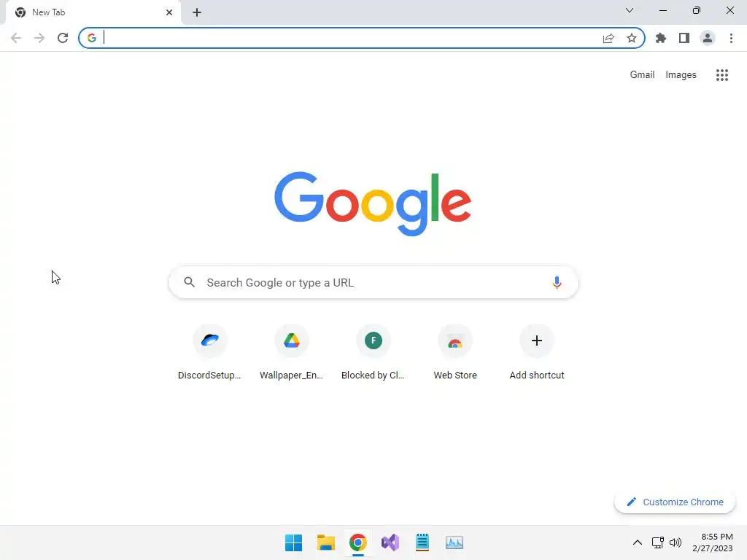Expand the tab search chevron
This screenshot has width=747, height=560.
(630, 10)
